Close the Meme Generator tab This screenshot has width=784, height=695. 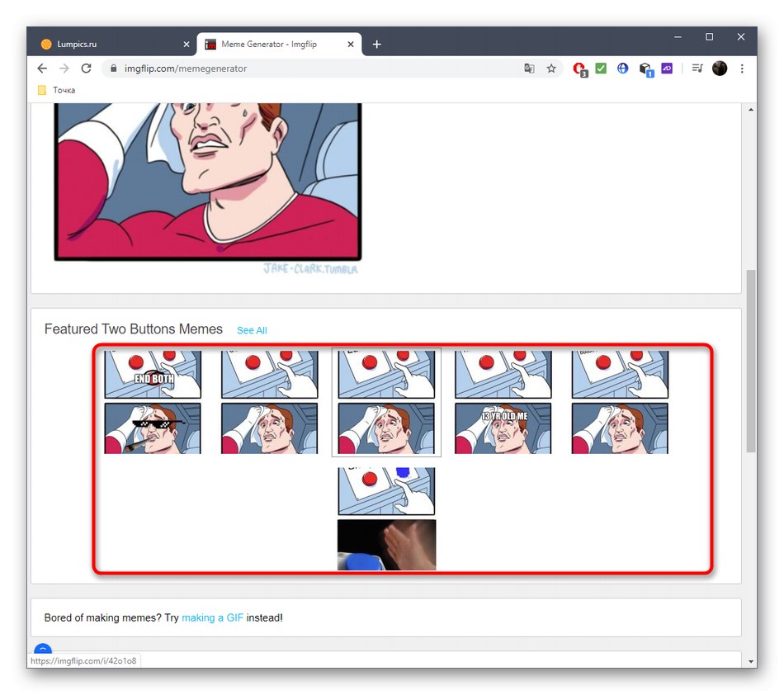pyautogui.click(x=351, y=45)
